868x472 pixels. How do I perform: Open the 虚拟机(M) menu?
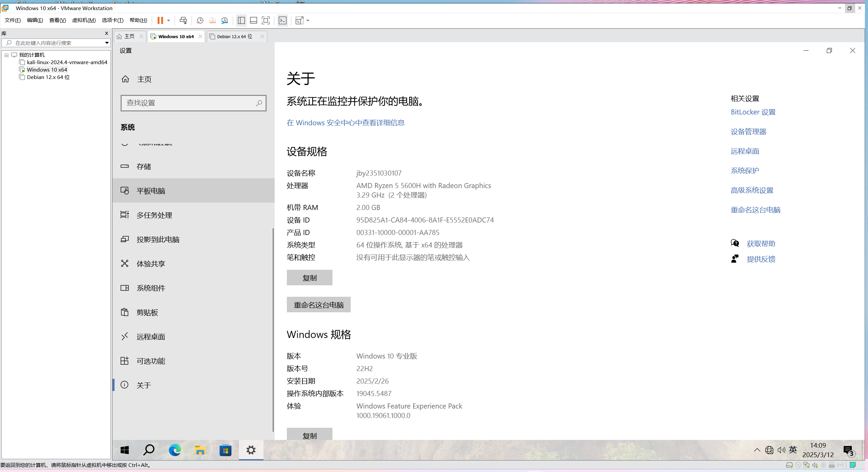click(x=84, y=20)
